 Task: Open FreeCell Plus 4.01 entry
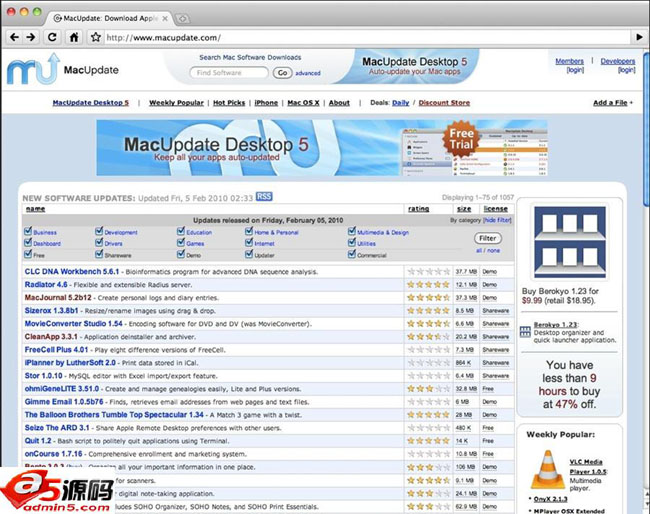tap(56, 349)
